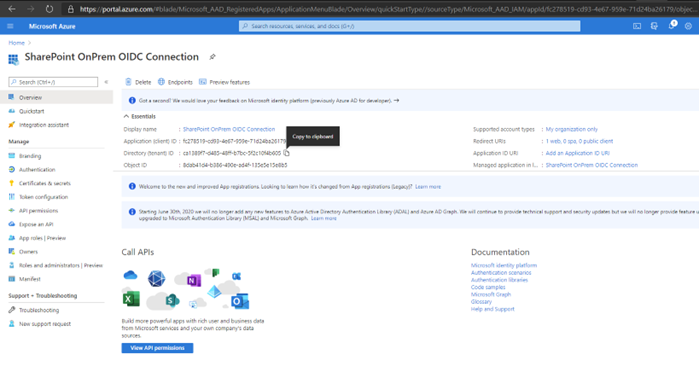Open Add an Application ID URI link
This screenshot has width=699, height=378.
coord(577,153)
